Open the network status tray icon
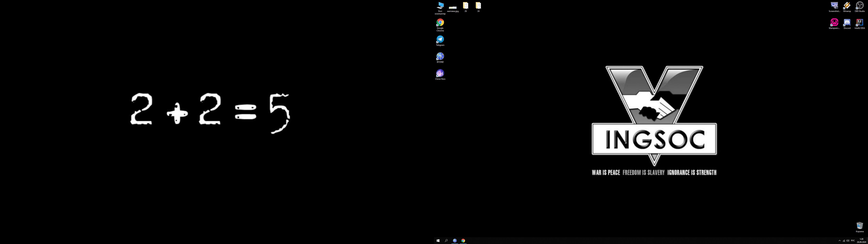Viewport: 868px width, 244px height. coord(844,241)
